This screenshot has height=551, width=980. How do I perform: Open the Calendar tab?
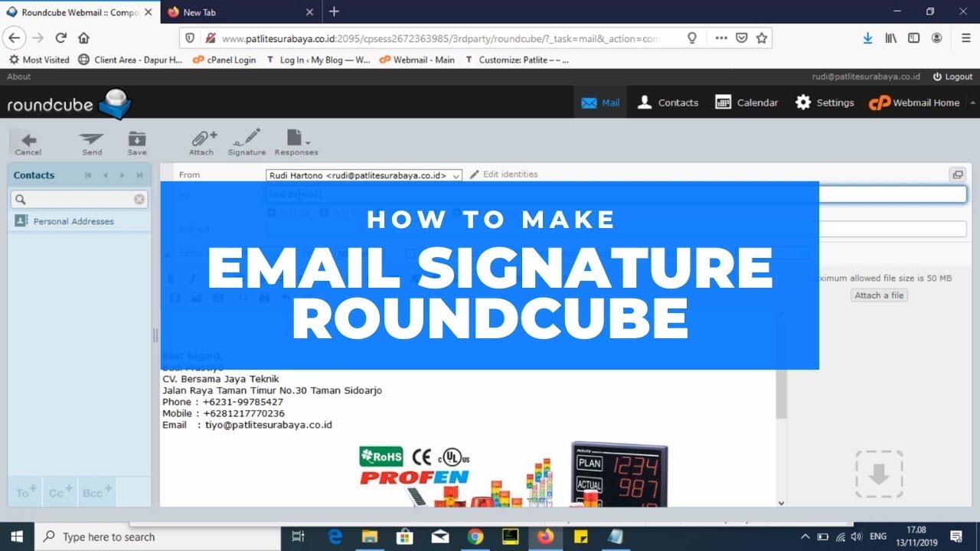coord(746,103)
